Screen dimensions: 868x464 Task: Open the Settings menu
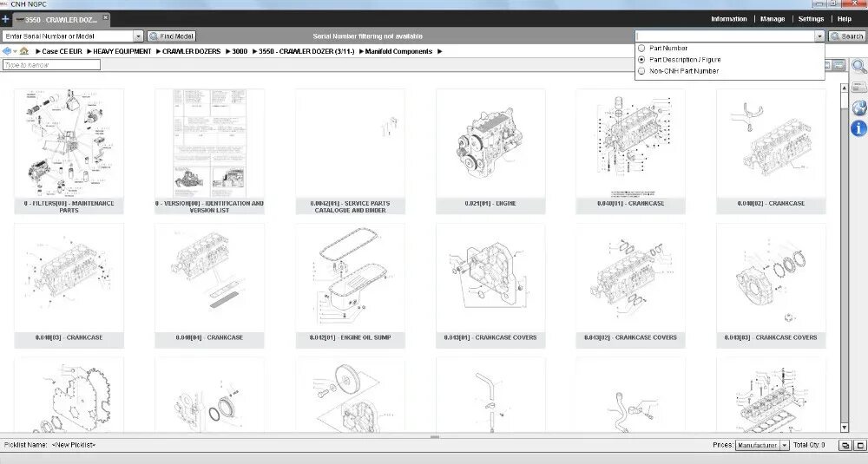tap(811, 19)
